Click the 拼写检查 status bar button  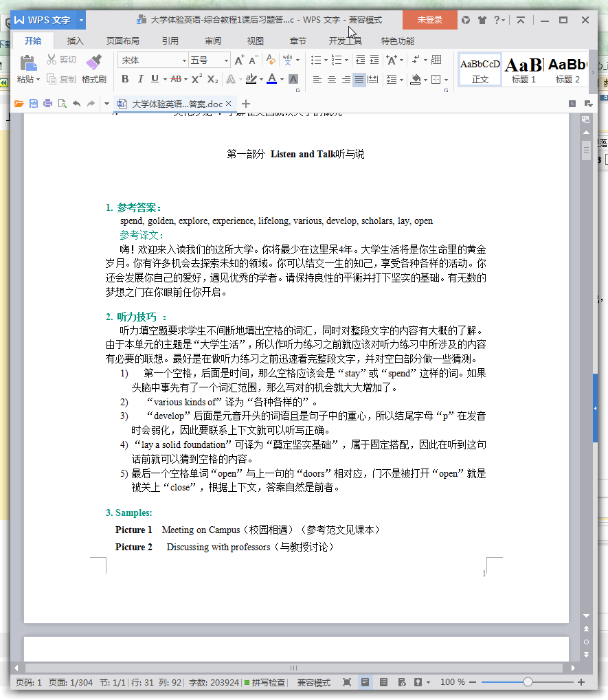click(x=264, y=682)
